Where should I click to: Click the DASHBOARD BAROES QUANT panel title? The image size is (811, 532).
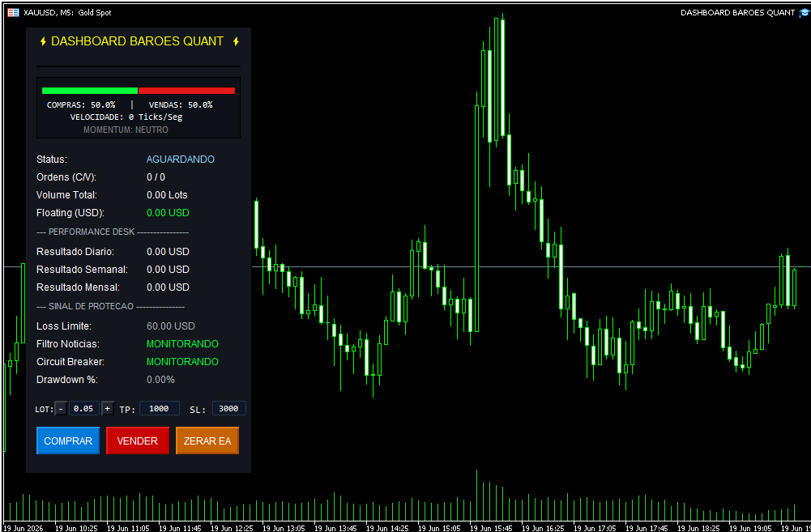[138, 41]
